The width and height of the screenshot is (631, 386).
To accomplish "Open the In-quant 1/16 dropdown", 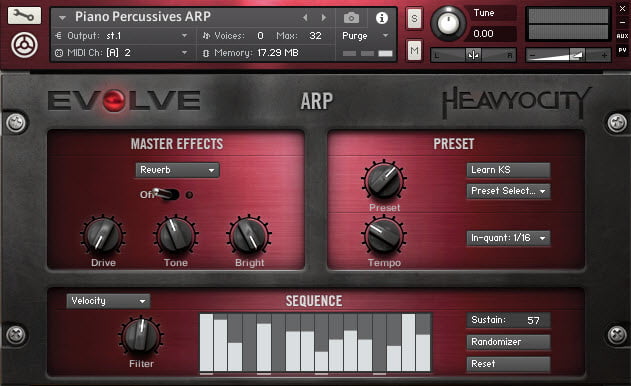I will (x=509, y=238).
